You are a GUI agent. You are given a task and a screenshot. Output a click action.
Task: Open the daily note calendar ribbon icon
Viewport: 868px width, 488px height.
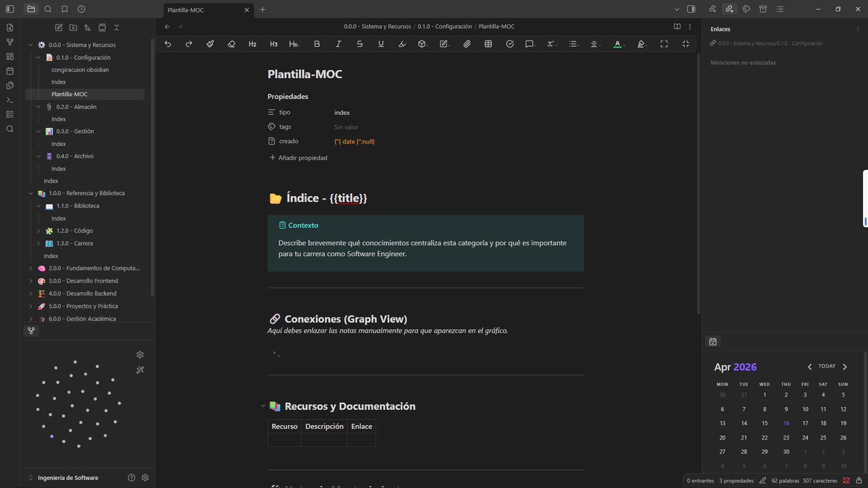click(9, 71)
